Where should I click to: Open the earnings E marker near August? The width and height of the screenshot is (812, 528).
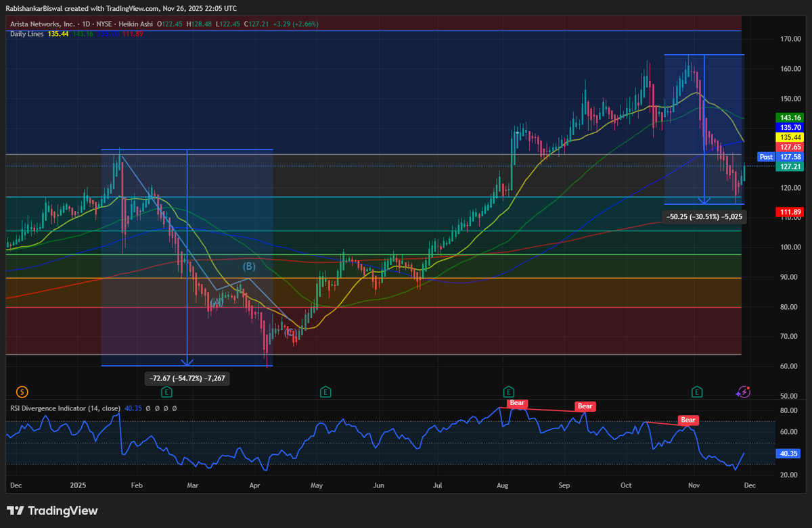tap(508, 391)
